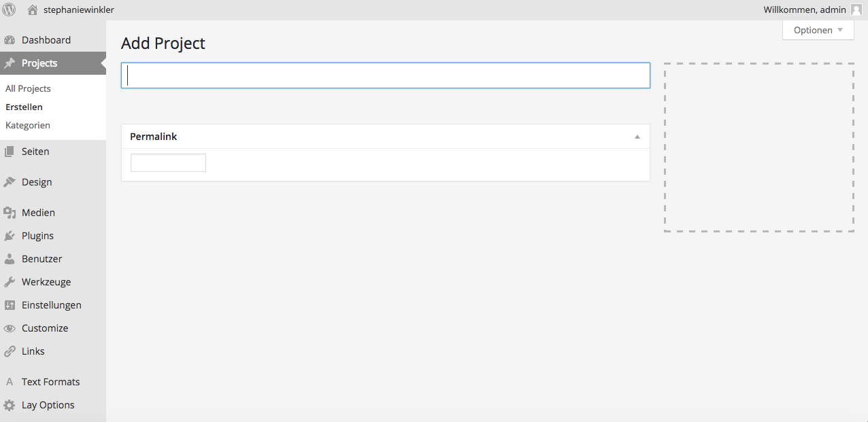
Task: Click the admin avatar icon
Action: (x=856, y=10)
